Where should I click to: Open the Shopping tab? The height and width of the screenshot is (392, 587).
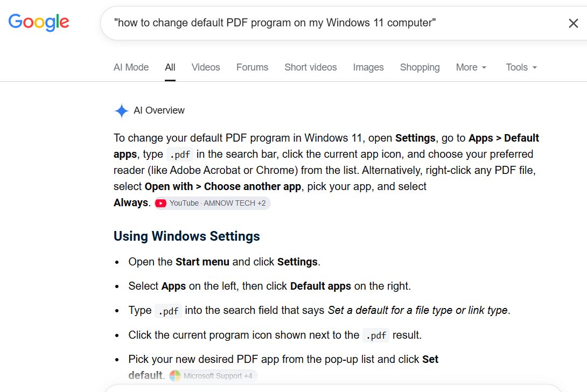(420, 67)
